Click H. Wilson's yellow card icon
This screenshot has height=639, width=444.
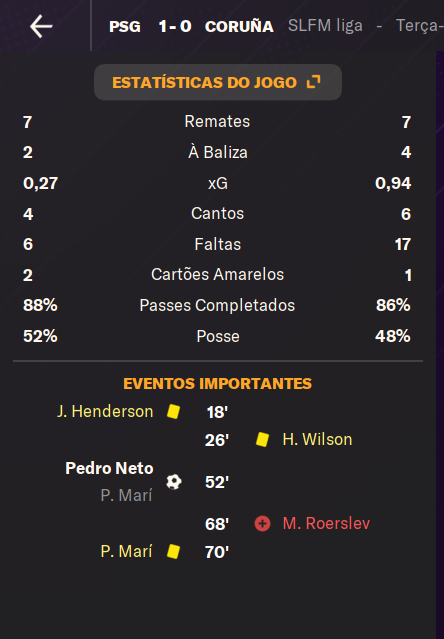click(262, 440)
